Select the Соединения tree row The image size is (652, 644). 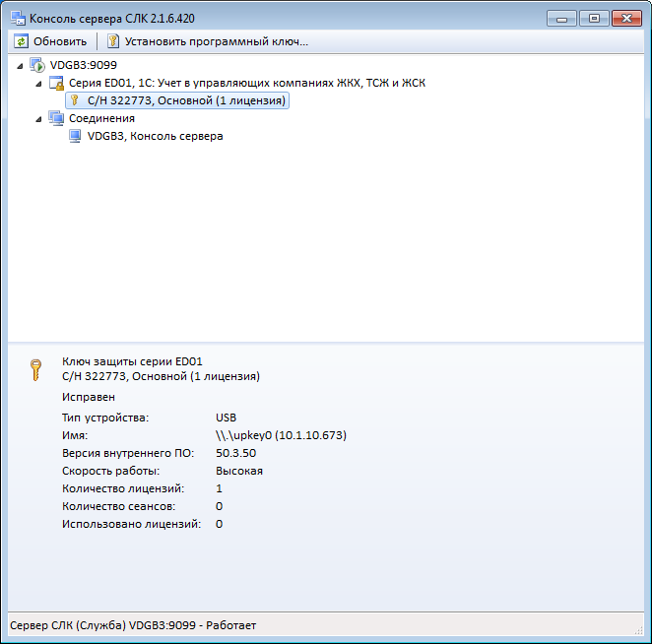(101, 118)
